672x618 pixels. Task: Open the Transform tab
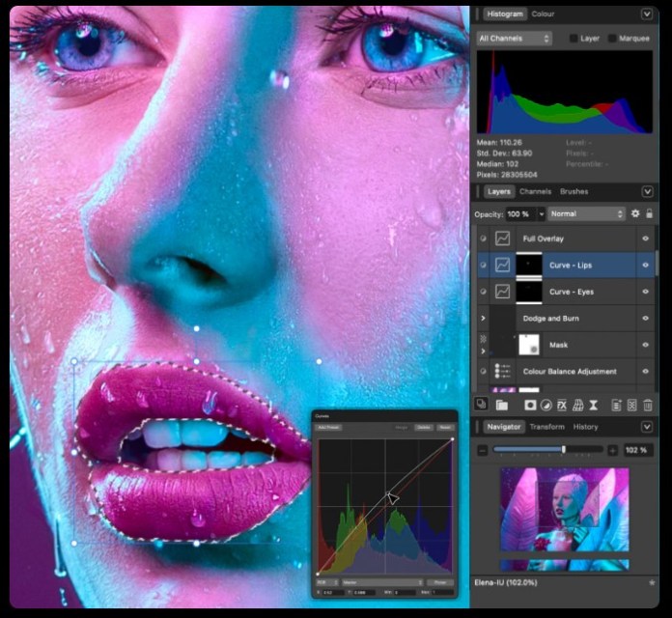point(546,427)
